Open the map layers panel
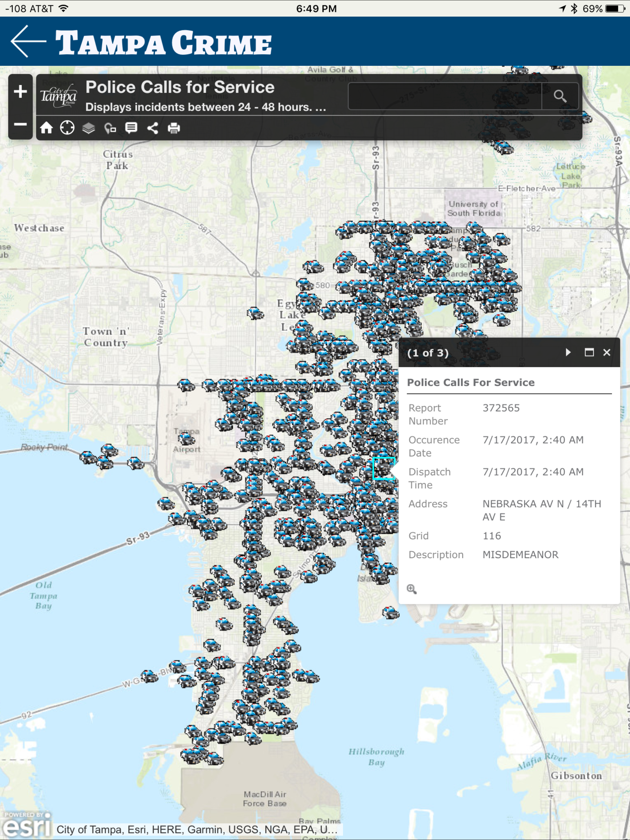Screen dimensions: 630x840 (89, 128)
